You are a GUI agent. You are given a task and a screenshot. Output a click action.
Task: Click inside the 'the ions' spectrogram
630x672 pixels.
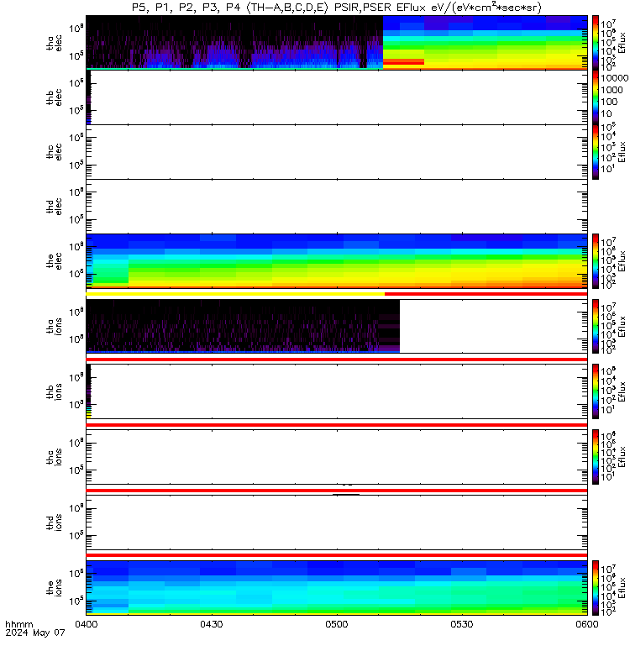tap(337, 587)
